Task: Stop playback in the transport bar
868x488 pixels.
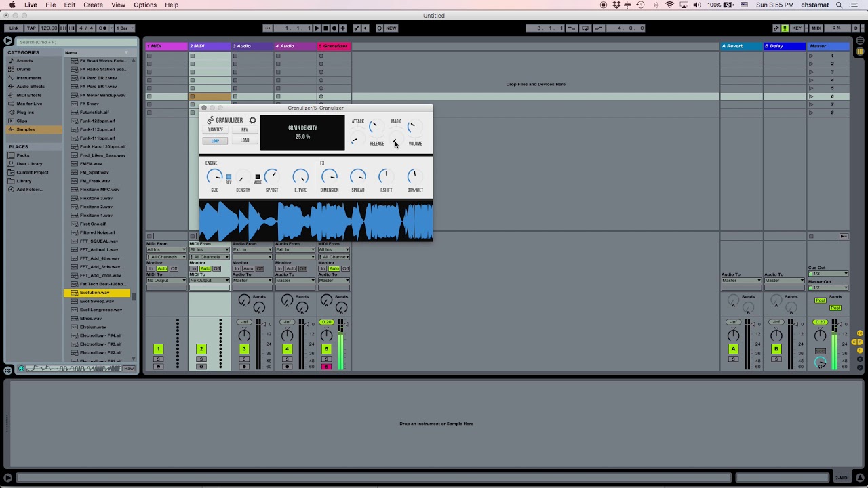Action: [325, 28]
